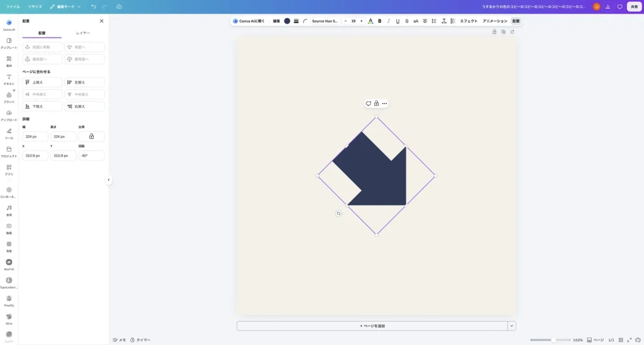Viewport: 644px width, 345px height.
Task: Open comments from the header
Action: [x=619, y=6]
